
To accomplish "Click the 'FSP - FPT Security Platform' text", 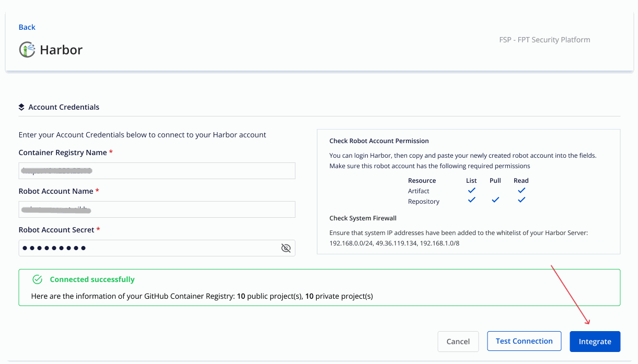I will [x=544, y=40].
